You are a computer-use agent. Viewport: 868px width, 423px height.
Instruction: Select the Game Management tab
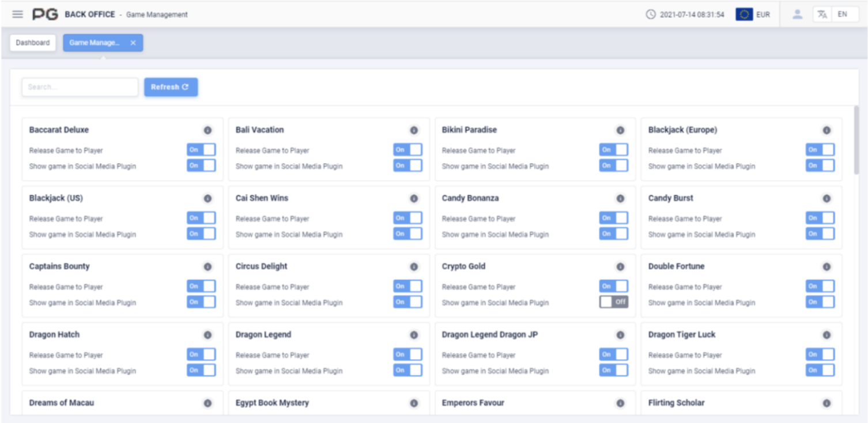(95, 43)
